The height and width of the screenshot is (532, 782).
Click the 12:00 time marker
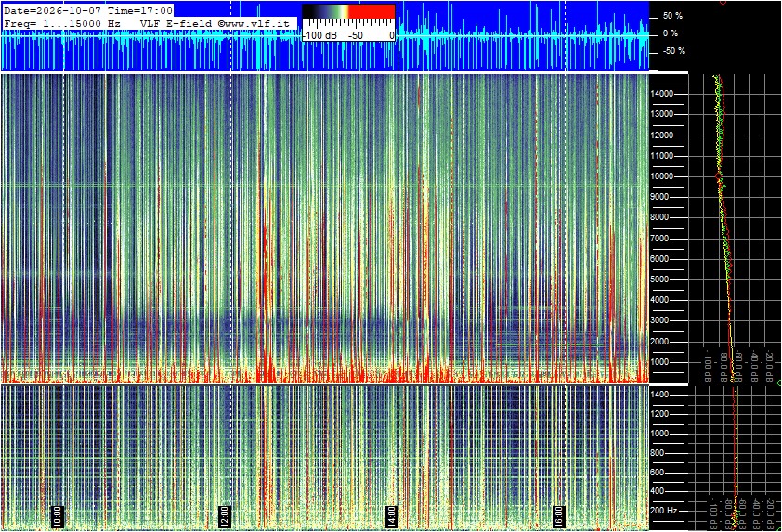tap(225, 516)
